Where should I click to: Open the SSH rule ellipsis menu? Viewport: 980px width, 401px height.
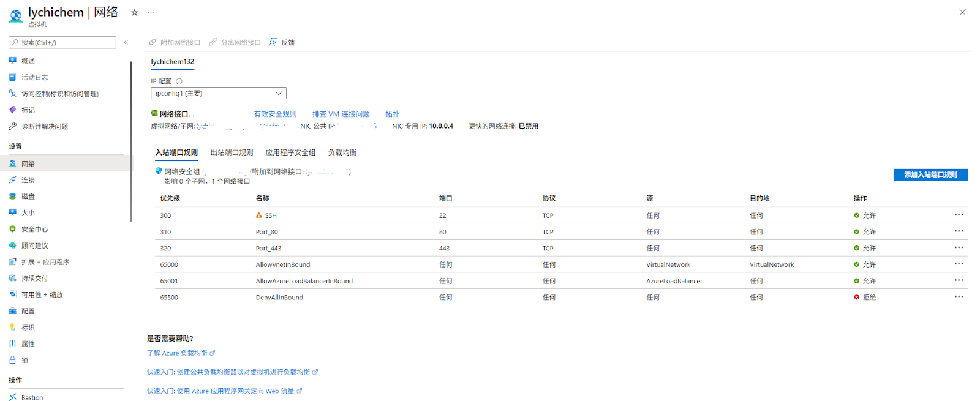click(959, 215)
